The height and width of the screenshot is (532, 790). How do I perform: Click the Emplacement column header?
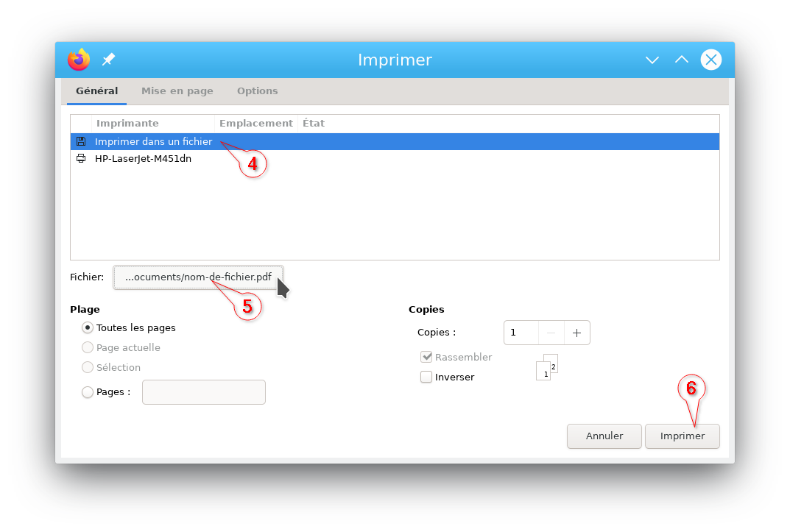[256, 124]
